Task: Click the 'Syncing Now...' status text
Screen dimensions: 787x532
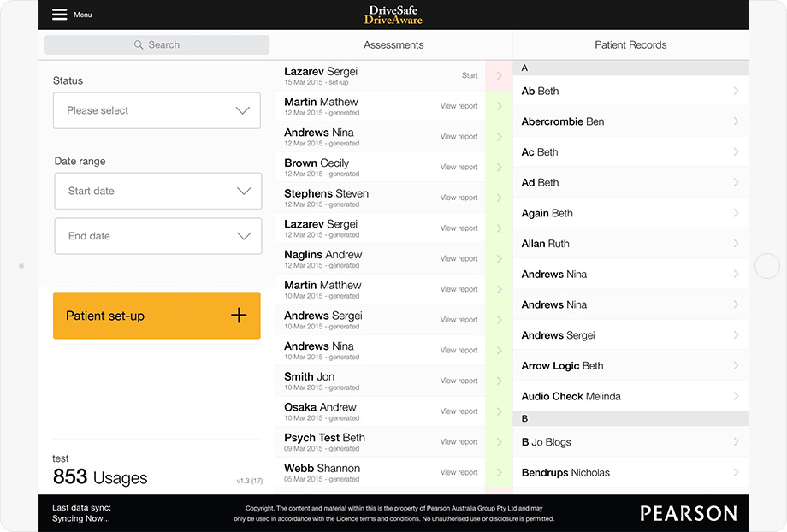Action: point(80,519)
